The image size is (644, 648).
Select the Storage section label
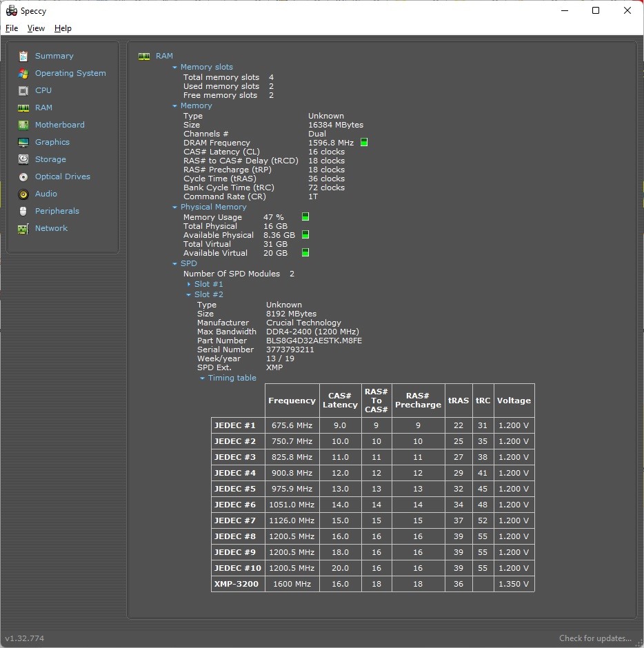[50, 159]
